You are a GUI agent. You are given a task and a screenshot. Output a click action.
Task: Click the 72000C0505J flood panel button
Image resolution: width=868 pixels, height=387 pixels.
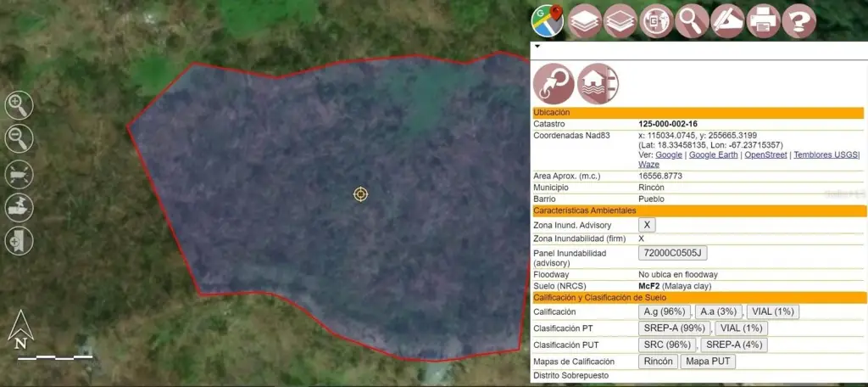click(672, 253)
